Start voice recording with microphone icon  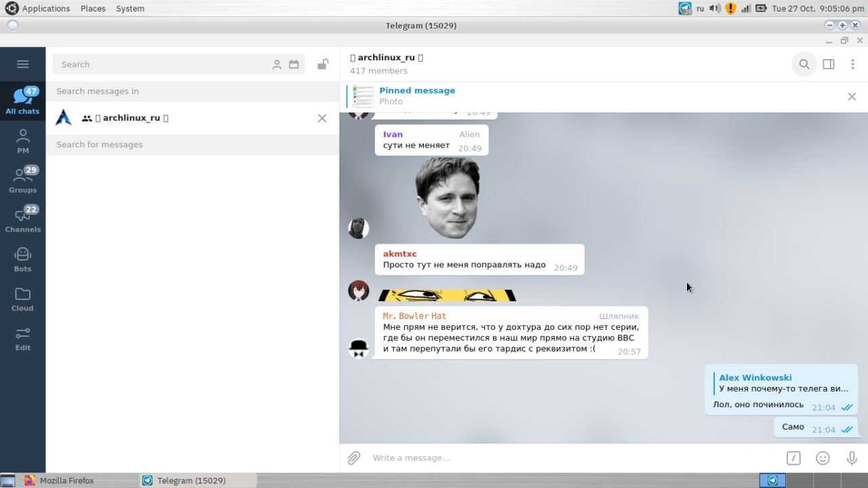tap(852, 458)
